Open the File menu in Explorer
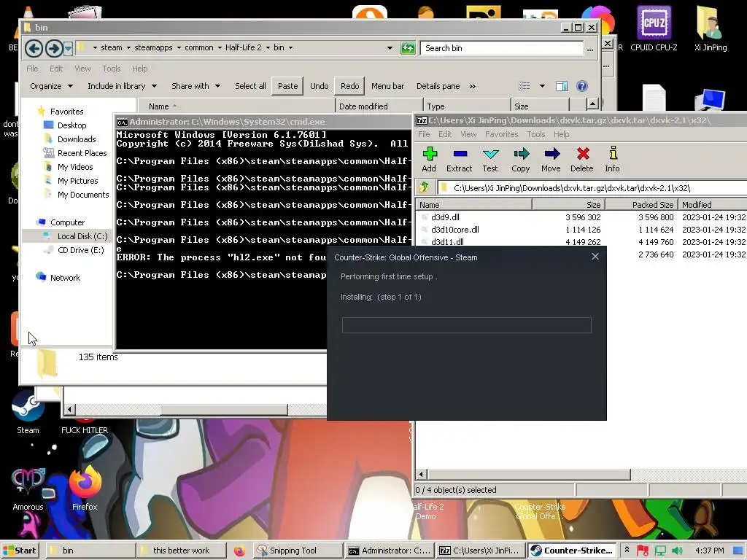The height and width of the screenshot is (560, 747). [32, 69]
